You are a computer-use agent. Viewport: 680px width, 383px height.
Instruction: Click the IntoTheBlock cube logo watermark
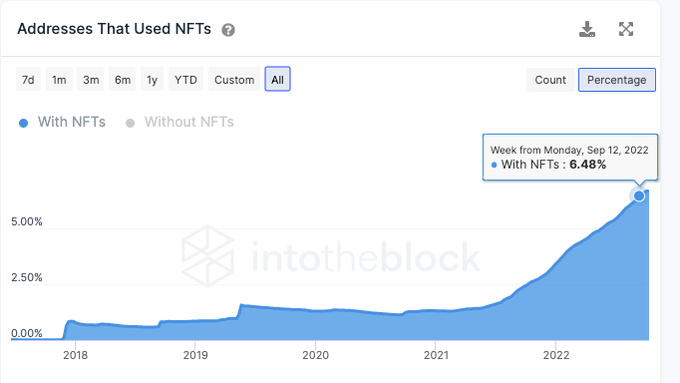point(208,256)
